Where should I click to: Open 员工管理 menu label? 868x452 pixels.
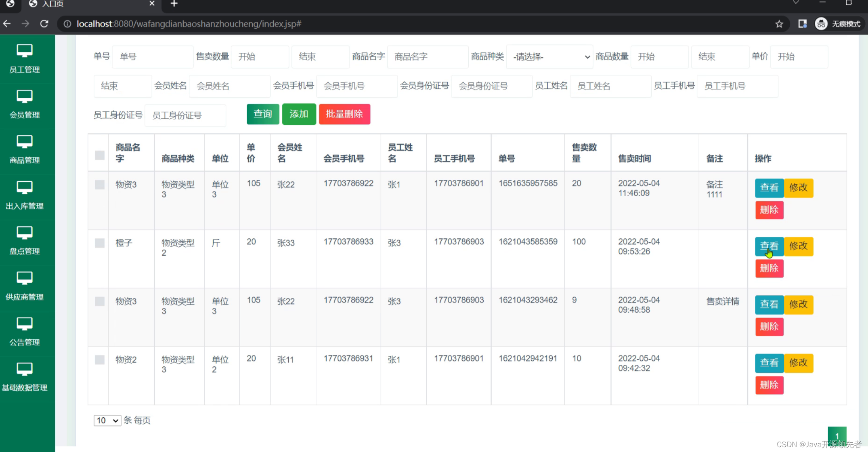pos(25,69)
